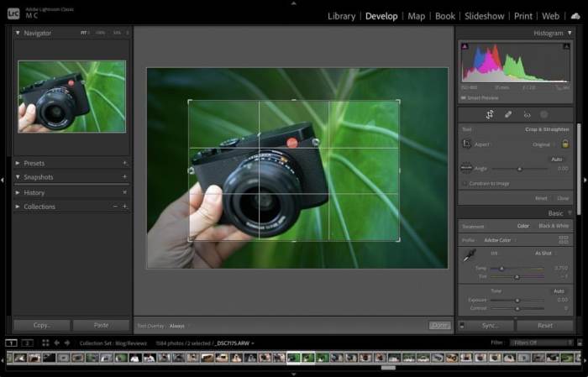Add a collection with the plus icon
This screenshot has height=377, width=588.
click(x=125, y=207)
